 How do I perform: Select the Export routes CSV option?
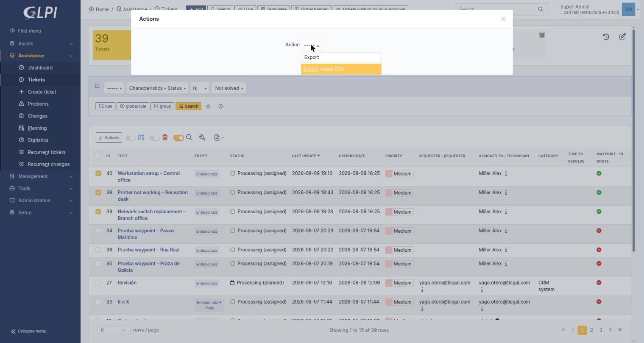coord(341,69)
